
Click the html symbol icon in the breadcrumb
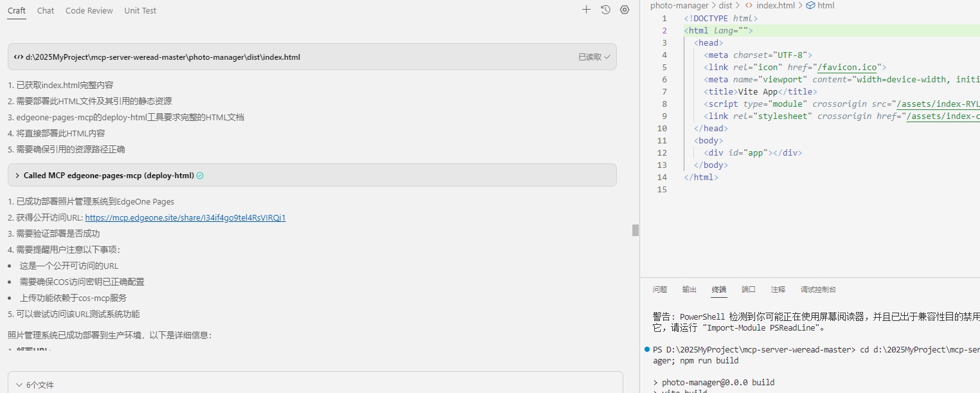point(810,5)
